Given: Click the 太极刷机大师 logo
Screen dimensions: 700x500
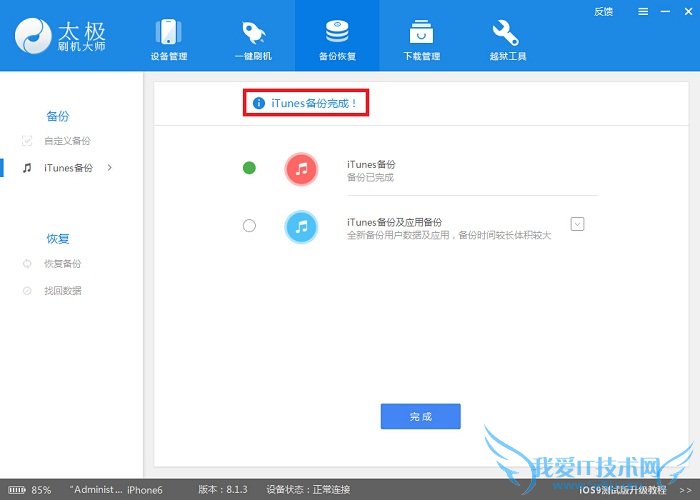Looking at the screenshot, I should coord(60,36).
